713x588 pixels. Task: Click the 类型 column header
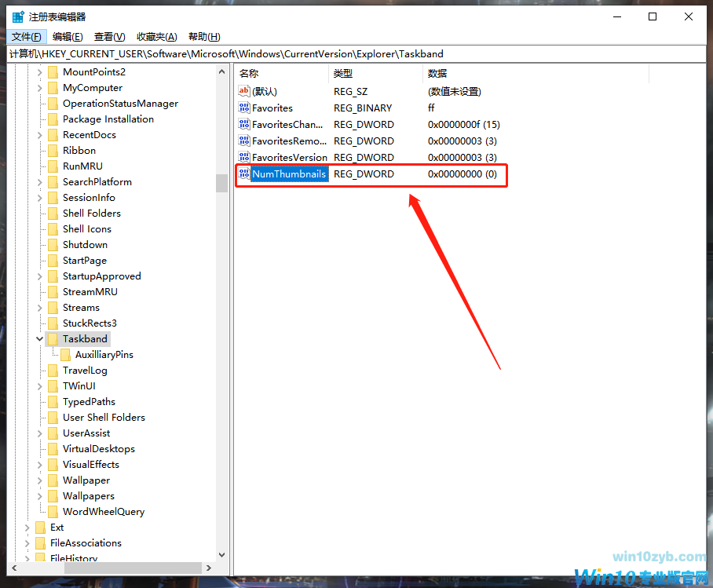[375, 74]
